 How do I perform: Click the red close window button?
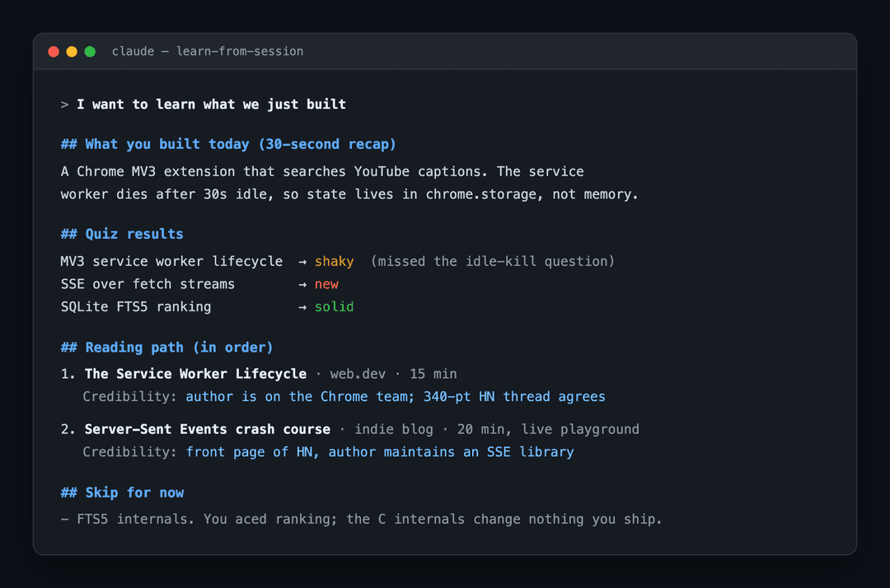[54, 52]
